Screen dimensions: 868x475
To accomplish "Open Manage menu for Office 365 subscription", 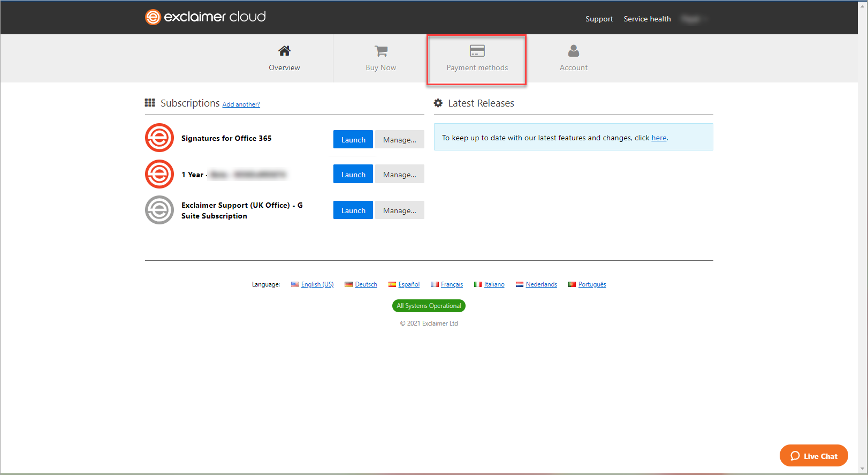I will click(x=399, y=140).
